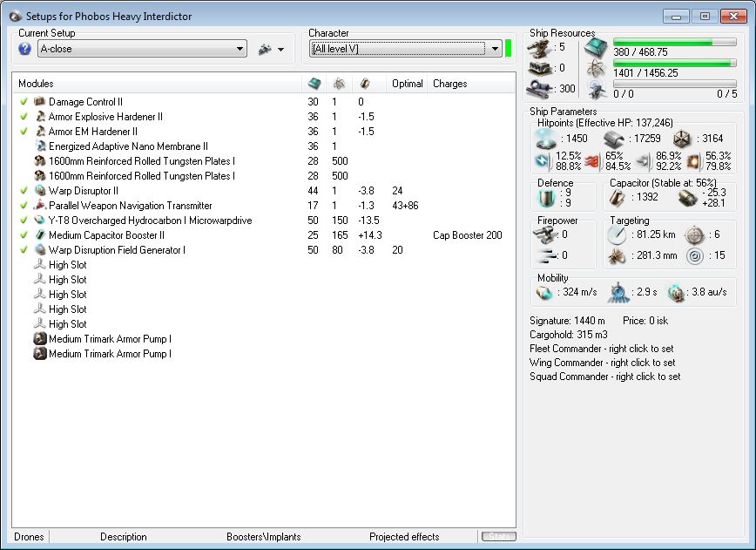Click the structure hull hitpoints icon

(682, 139)
